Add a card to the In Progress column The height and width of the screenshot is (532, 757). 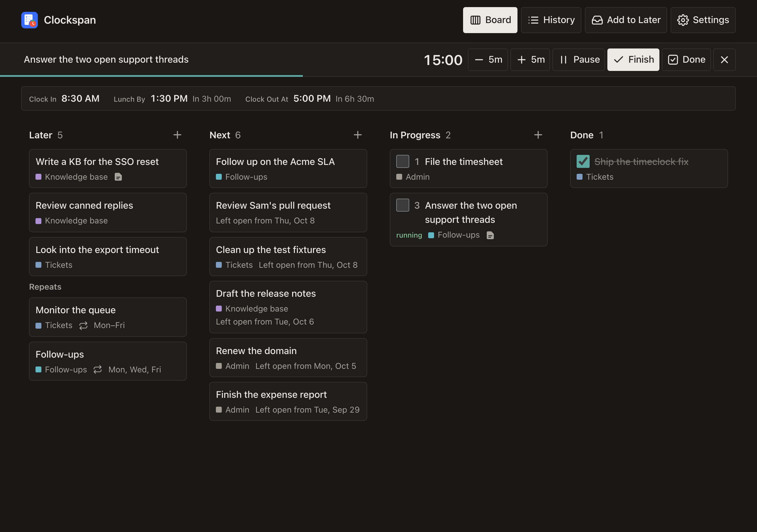click(538, 135)
